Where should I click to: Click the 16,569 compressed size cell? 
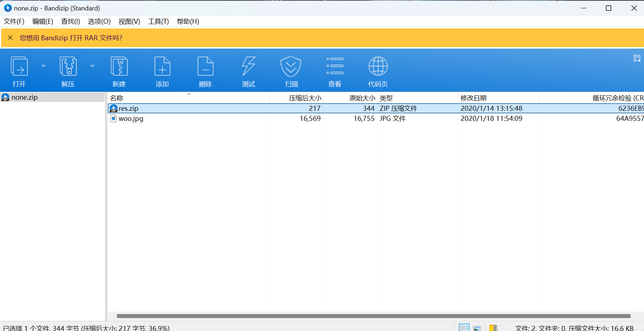coord(310,118)
